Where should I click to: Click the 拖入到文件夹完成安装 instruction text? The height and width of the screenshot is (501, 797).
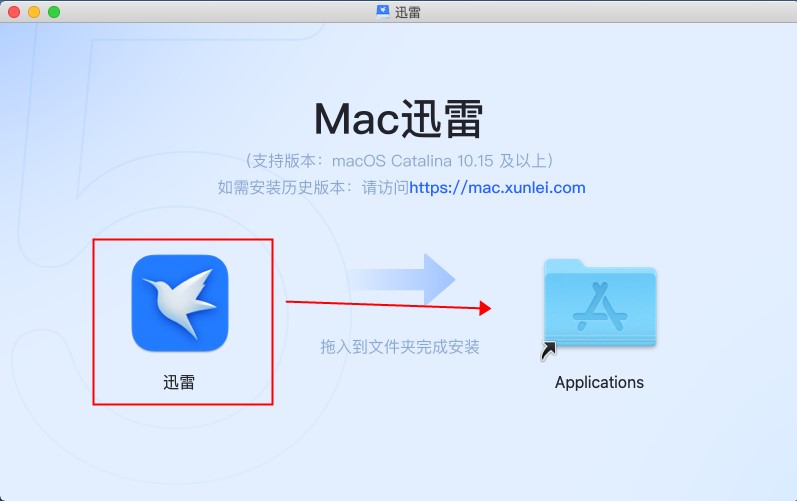click(399, 347)
